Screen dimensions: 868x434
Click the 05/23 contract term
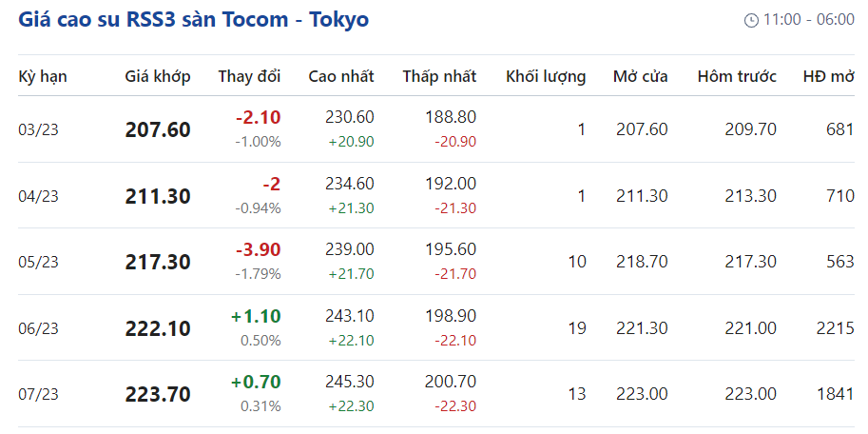(x=39, y=262)
